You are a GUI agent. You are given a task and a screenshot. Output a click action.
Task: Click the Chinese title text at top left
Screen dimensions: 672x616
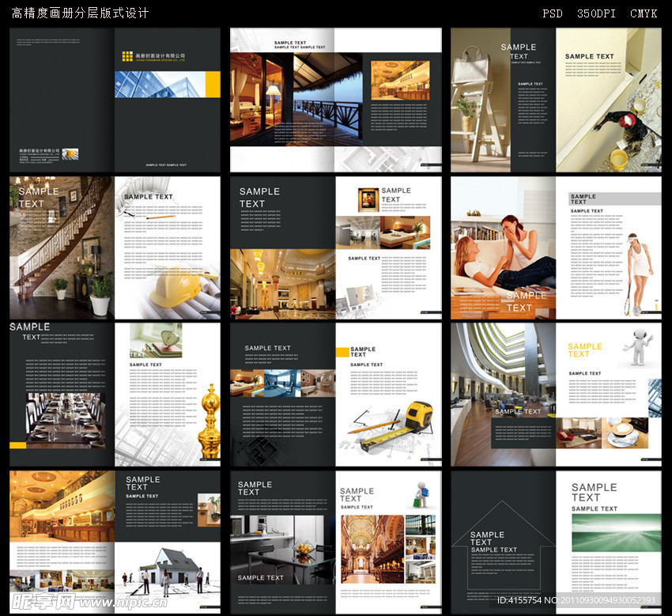point(80,13)
